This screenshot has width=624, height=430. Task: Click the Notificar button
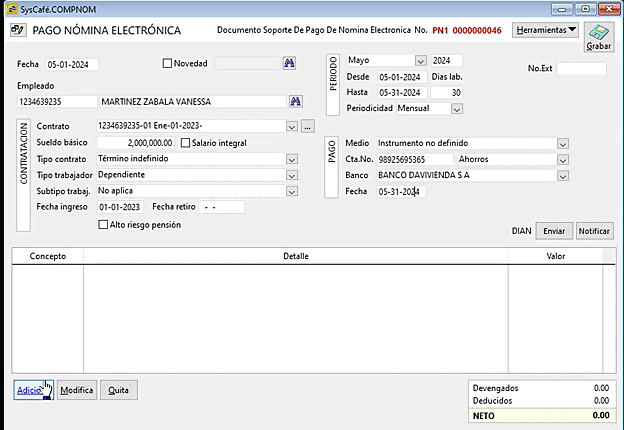[x=594, y=231]
